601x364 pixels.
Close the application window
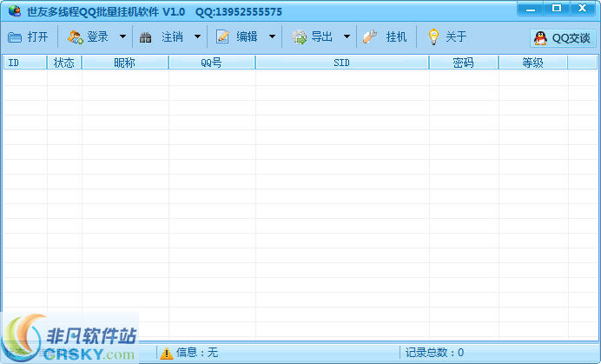click(x=583, y=9)
